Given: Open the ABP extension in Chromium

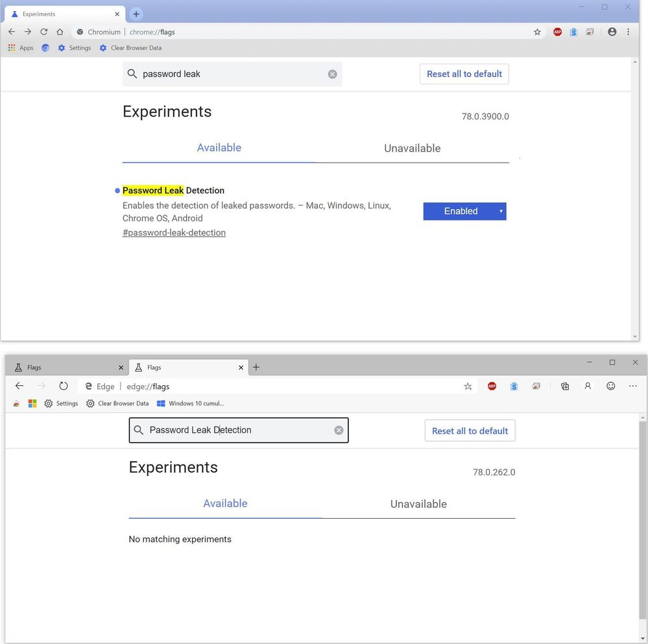Looking at the screenshot, I should point(557,32).
